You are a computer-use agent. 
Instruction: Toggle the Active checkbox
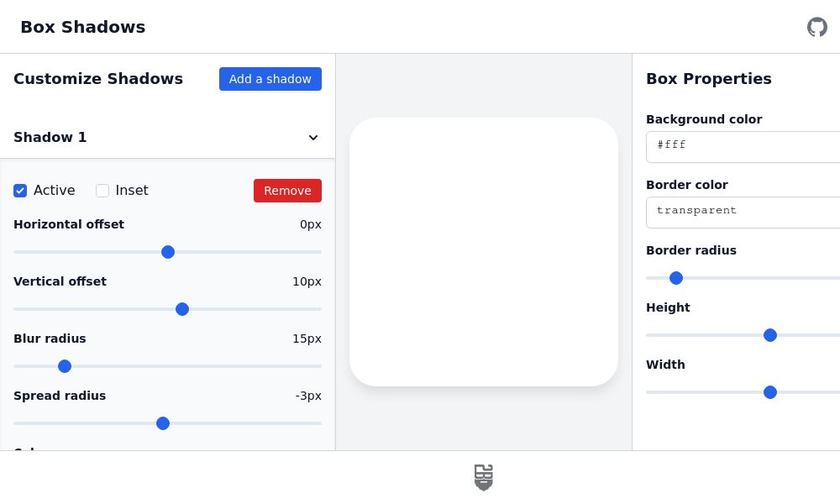click(20, 191)
